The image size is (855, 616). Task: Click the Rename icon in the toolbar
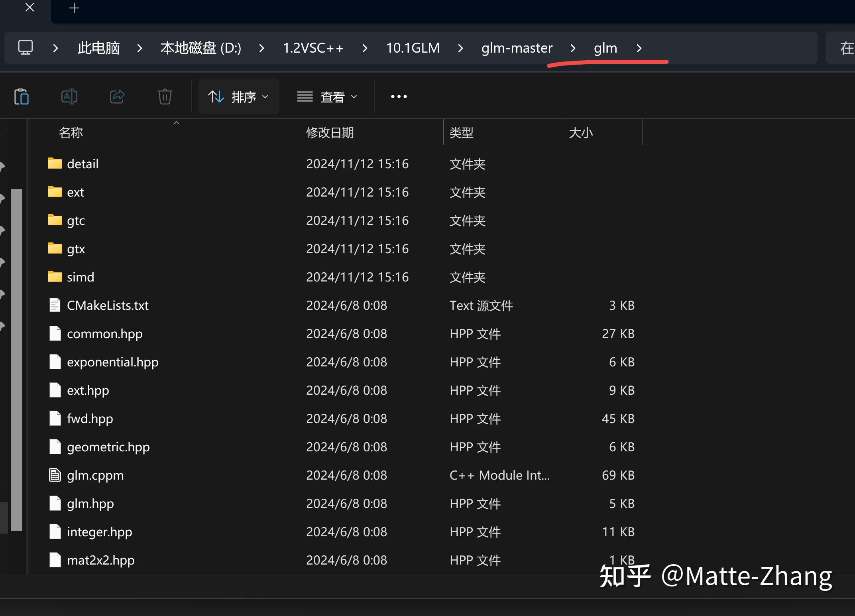[x=69, y=96]
